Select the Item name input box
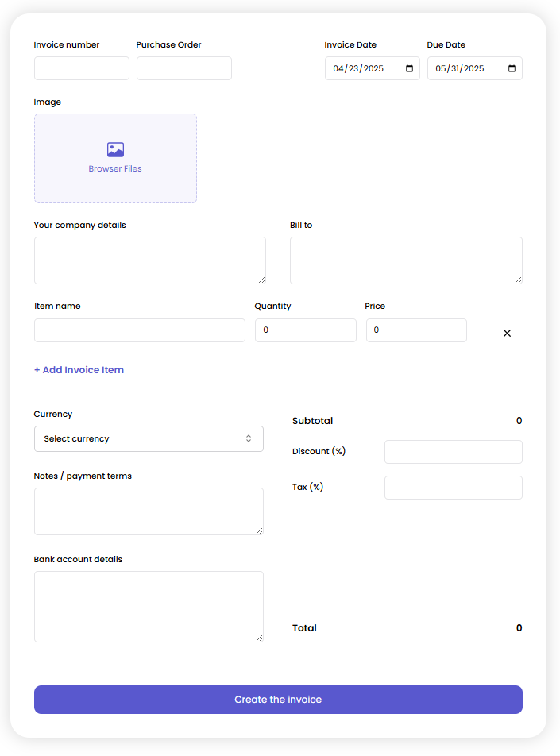The image size is (560, 756). [x=139, y=330]
